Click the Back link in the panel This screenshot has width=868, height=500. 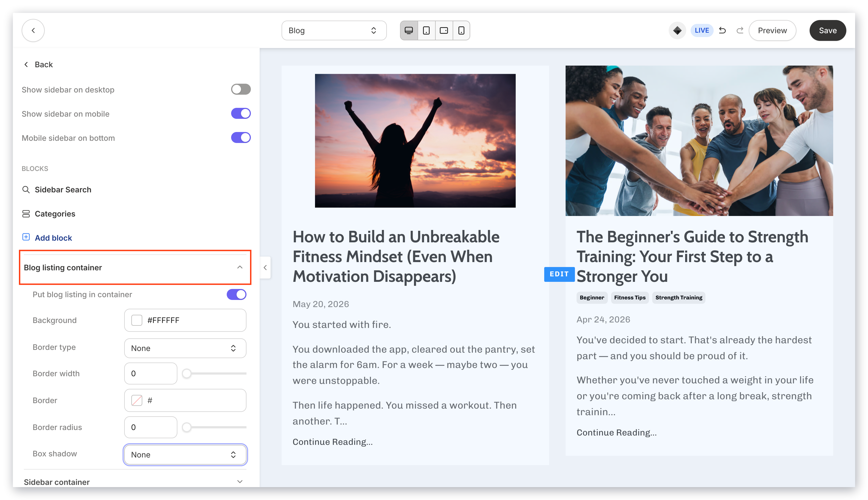pyautogui.click(x=38, y=64)
